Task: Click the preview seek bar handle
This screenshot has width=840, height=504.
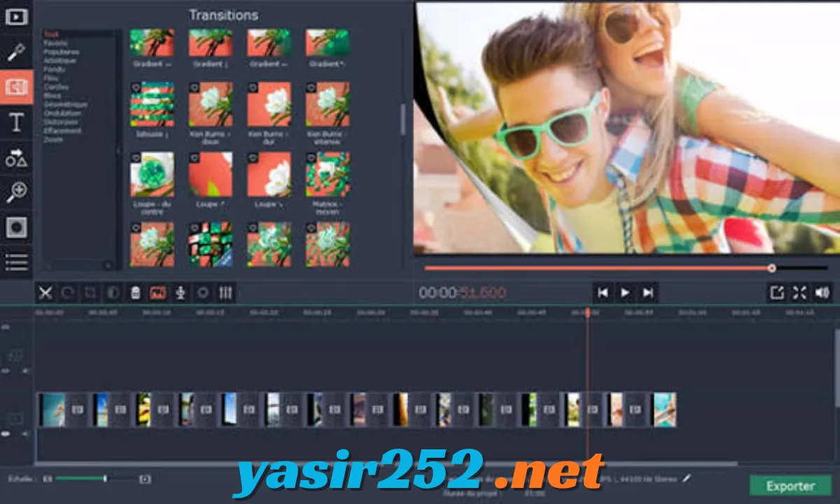Action: click(771, 268)
